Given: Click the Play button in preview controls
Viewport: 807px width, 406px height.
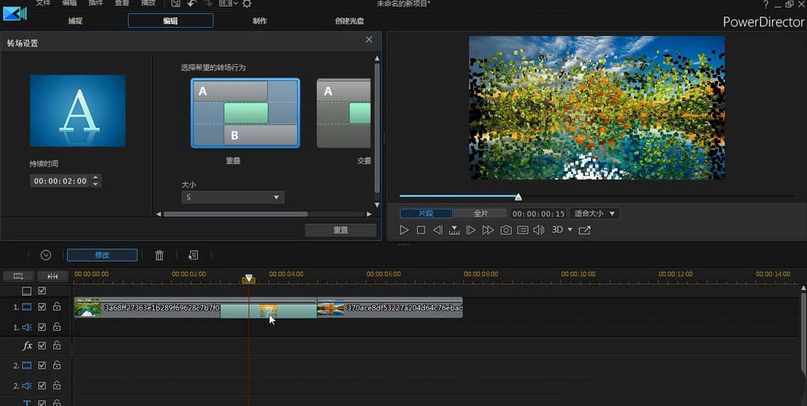Looking at the screenshot, I should 404,230.
